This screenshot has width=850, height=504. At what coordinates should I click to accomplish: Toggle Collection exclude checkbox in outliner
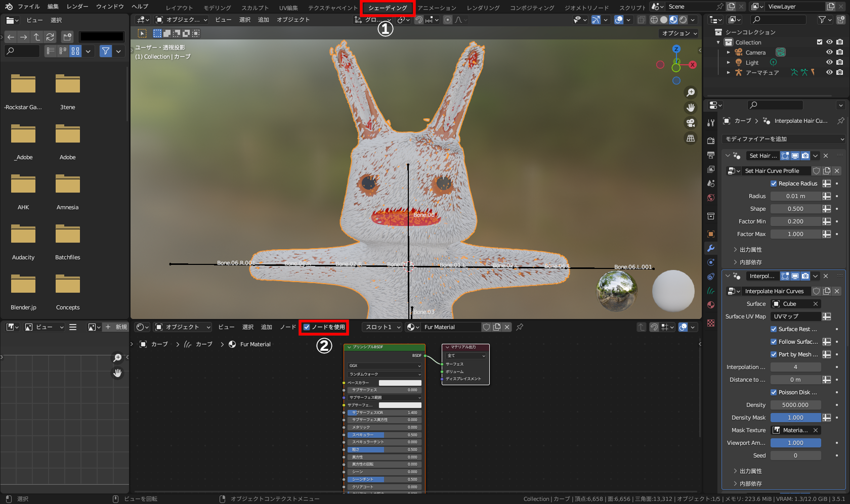820,42
